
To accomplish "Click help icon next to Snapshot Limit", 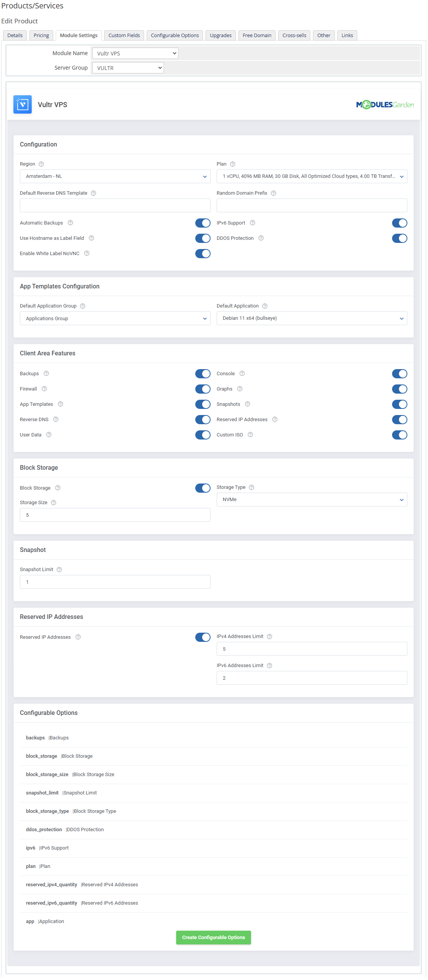I will click(59, 570).
